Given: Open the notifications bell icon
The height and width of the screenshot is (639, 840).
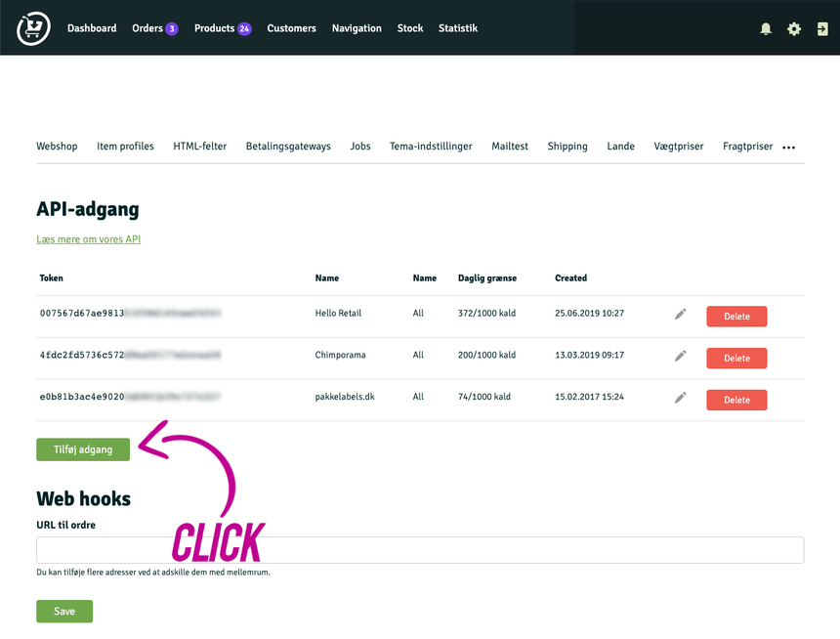Looking at the screenshot, I should tap(766, 29).
